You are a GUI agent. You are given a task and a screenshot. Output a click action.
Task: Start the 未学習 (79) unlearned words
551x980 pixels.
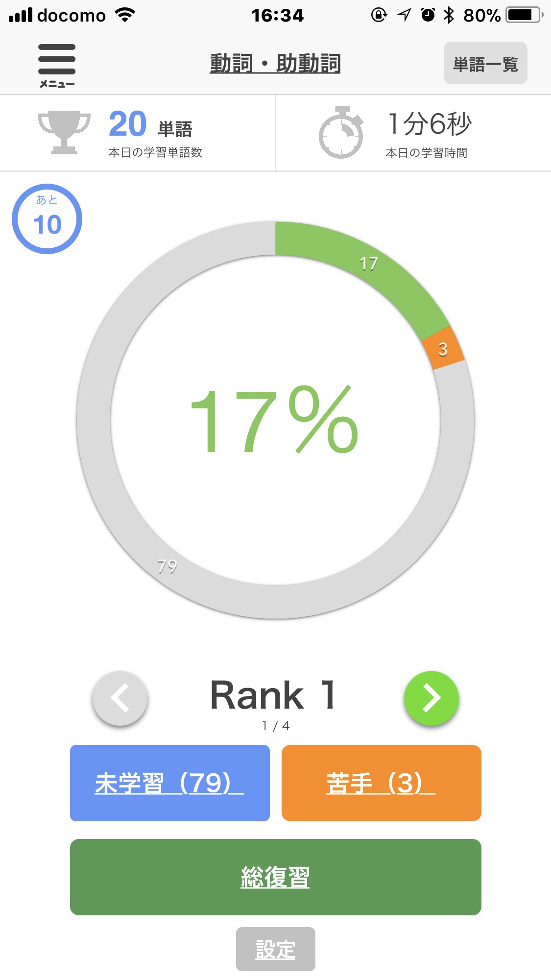click(169, 783)
